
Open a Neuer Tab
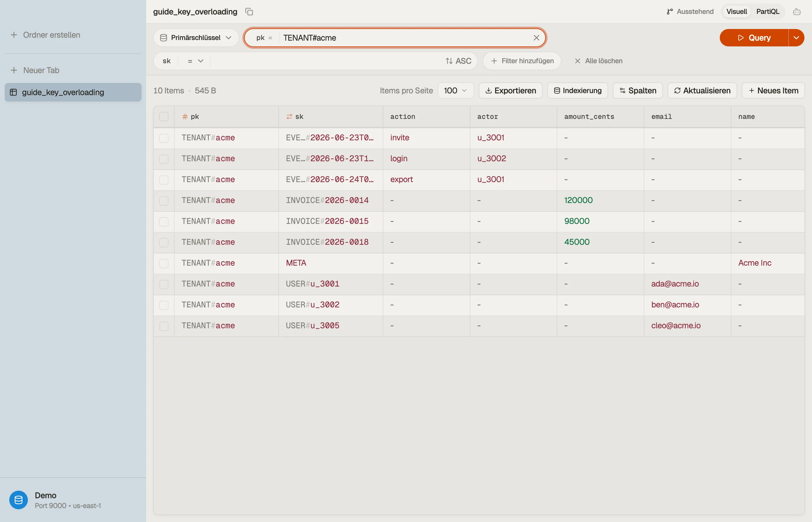(x=35, y=70)
